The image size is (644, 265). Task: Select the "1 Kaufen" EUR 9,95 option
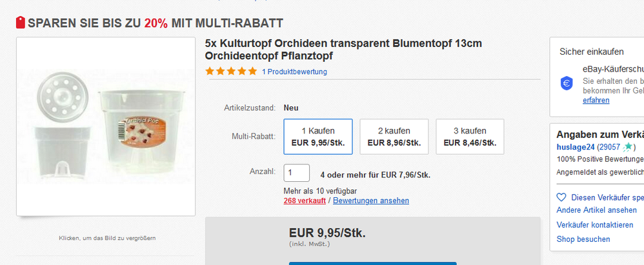(x=318, y=137)
